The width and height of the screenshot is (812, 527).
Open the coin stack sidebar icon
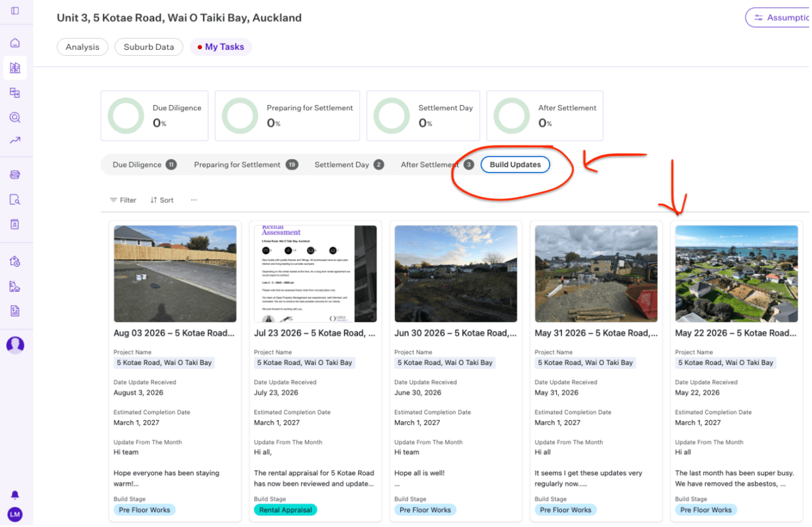pos(15,175)
